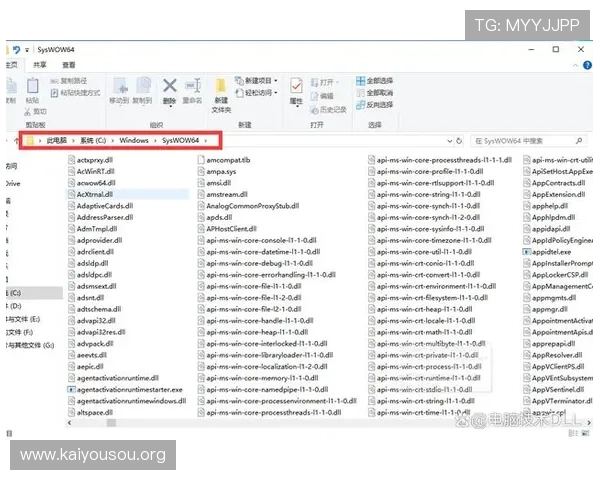Click 系统 (C:) in the address breadcrumb
This screenshot has height=480, width=600.
[x=93, y=140]
